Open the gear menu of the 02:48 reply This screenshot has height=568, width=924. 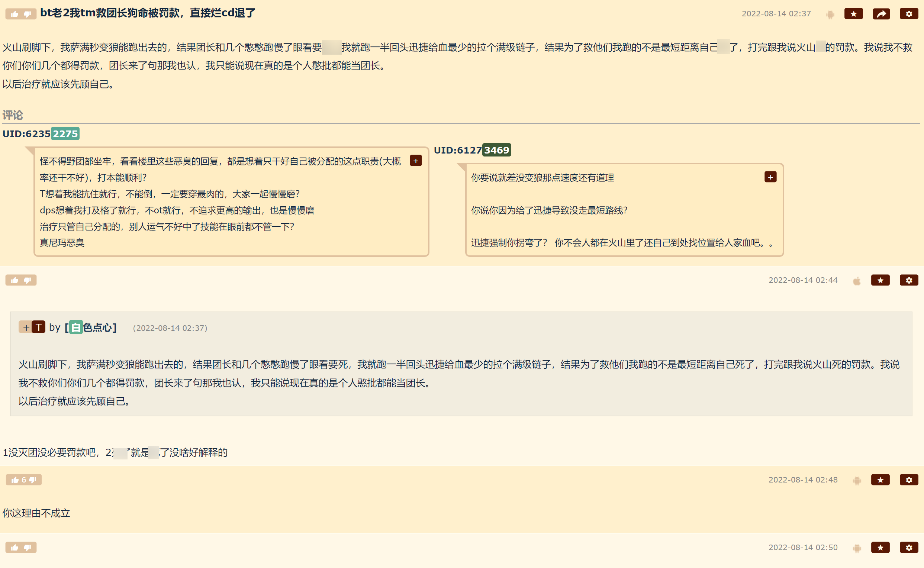pyautogui.click(x=909, y=480)
